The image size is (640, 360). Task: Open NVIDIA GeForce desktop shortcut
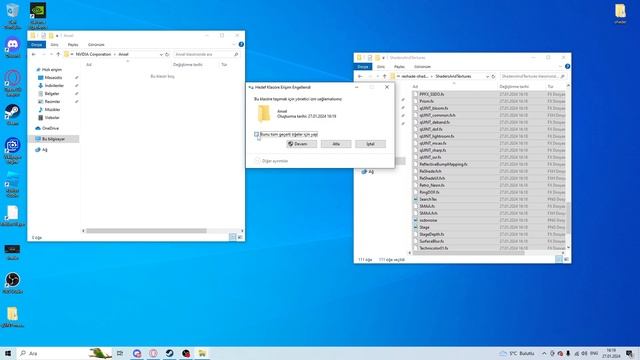38,16
